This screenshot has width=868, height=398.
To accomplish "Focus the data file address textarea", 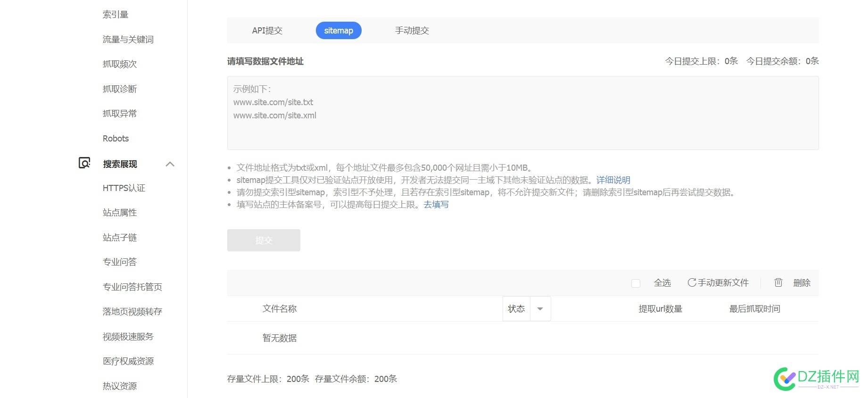I will pos(523,113).
